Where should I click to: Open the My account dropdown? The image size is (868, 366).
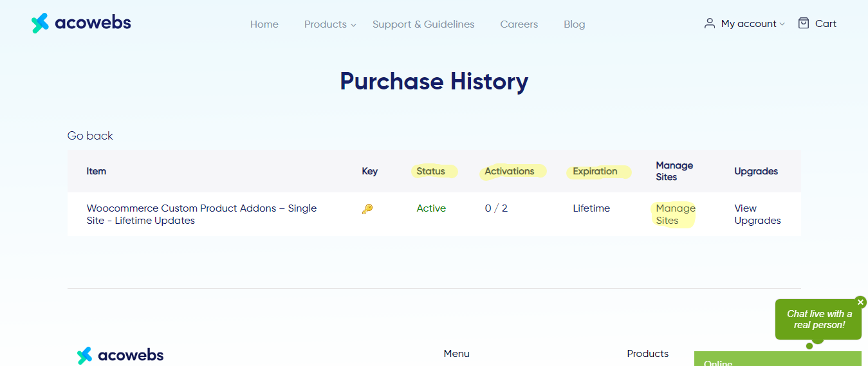(753, 24)
